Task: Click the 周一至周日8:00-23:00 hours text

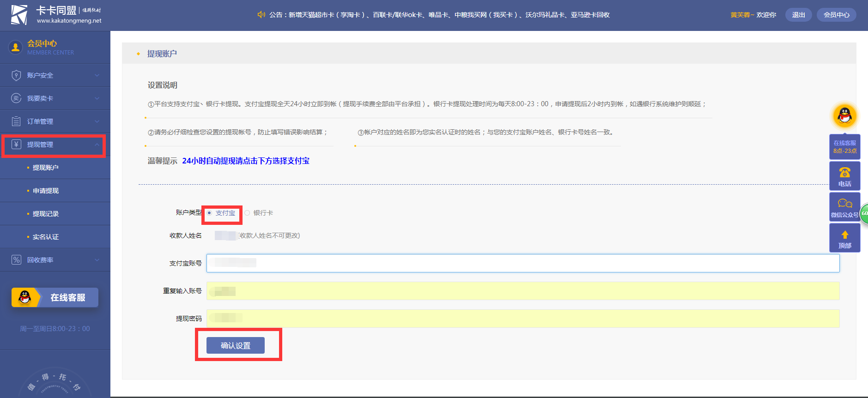Action: coord(55,329)
